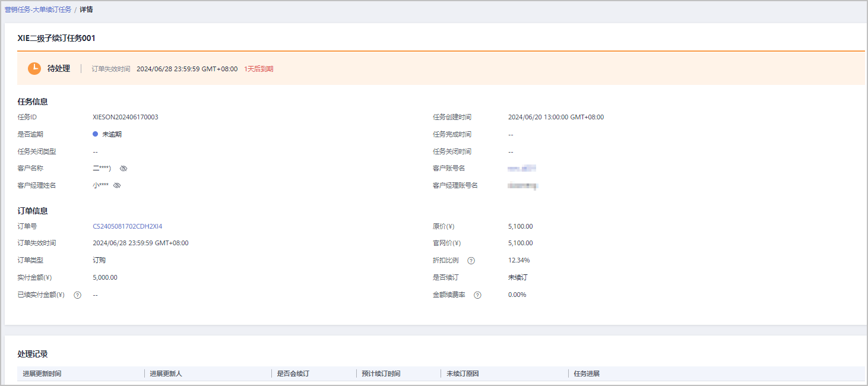Click the 订单信息 section heading
The image size is (868, 386).
pos(33,211)
